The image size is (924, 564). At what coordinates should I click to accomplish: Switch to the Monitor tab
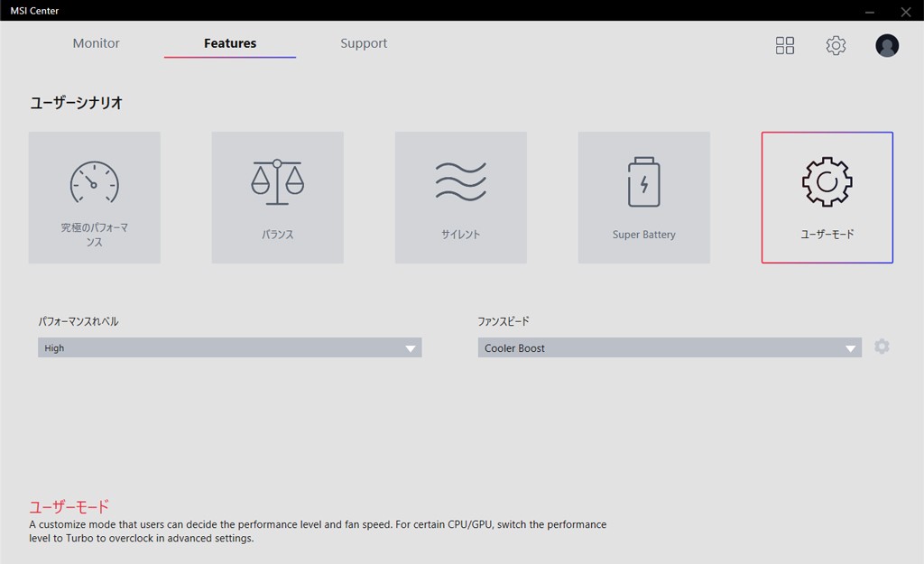[x=96, y=43]
